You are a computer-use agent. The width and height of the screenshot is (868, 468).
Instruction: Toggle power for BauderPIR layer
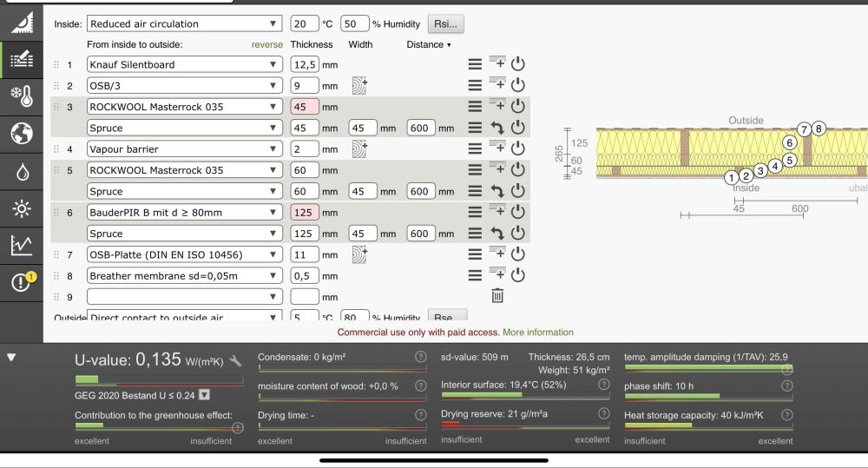point(517,211)
